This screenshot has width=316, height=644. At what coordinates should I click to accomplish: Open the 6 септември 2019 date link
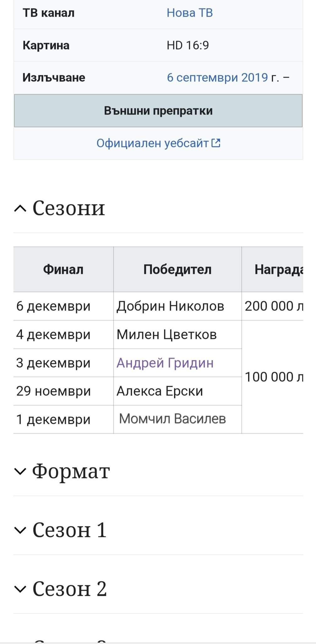(217, 77)
